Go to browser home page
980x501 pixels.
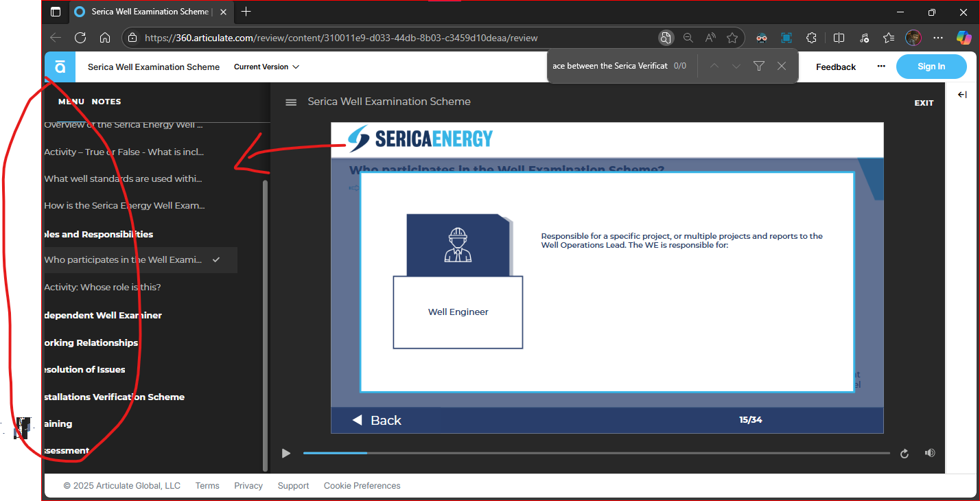pyautogui.click(x=105, y=38)
